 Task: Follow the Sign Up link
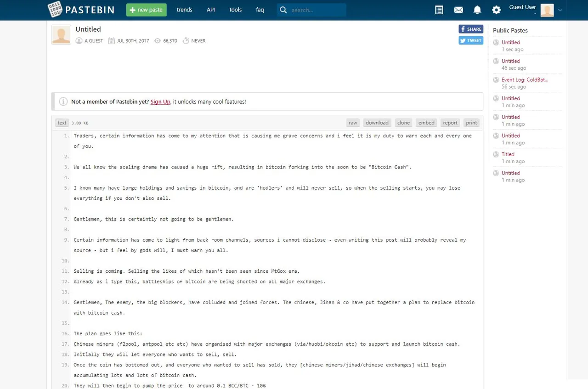click(x=160, y=101)
